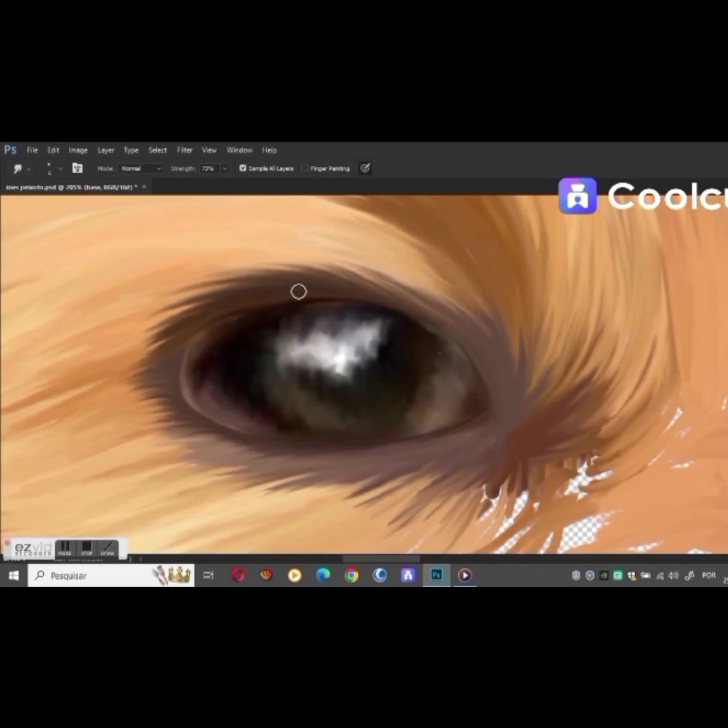Viewport: 728px width, 728px height.
Task: Expand the brush preset picker arrow
Action: coord(60,169)
